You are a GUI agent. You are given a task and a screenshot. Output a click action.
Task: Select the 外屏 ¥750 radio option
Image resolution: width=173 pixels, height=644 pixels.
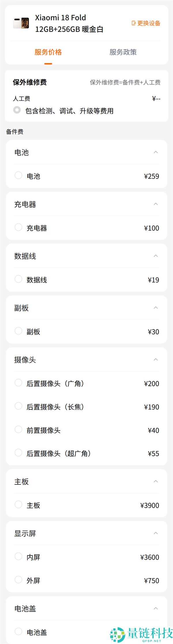click(x=18, y=580)
